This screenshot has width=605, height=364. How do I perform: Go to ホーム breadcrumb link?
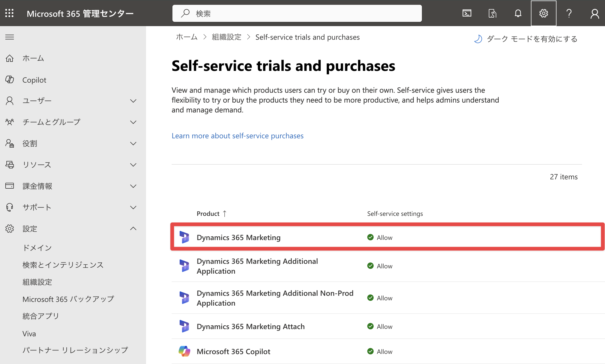[187, 37]
